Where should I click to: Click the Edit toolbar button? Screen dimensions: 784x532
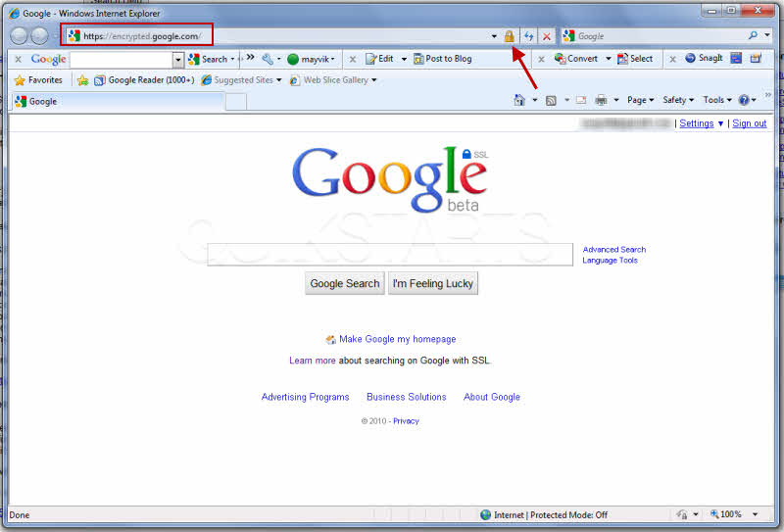(379, 59)
